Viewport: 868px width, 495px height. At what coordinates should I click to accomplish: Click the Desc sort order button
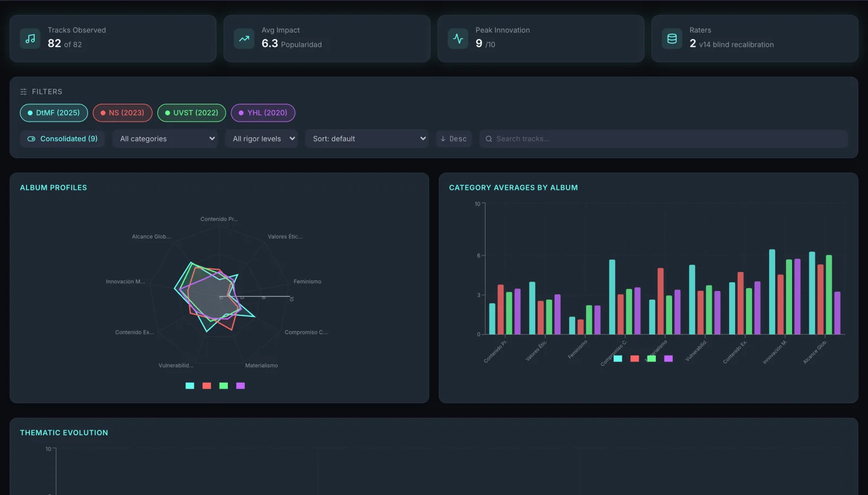[454, 139]
